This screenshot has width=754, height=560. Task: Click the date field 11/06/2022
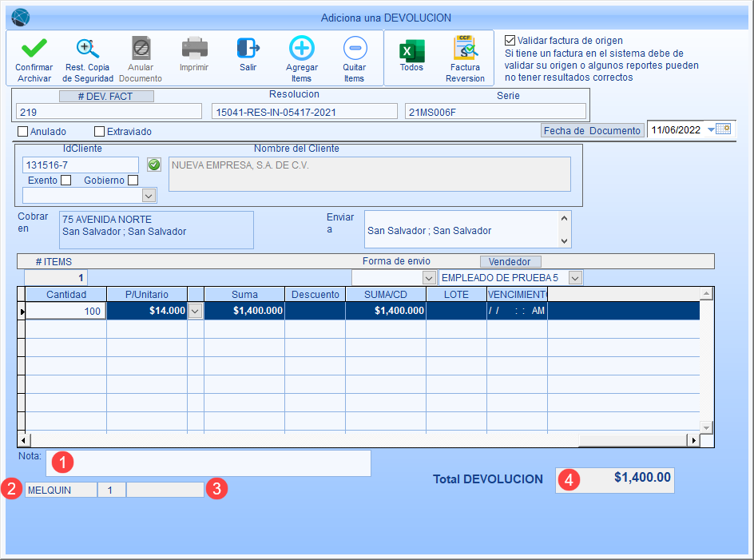(x=675, y=129)
